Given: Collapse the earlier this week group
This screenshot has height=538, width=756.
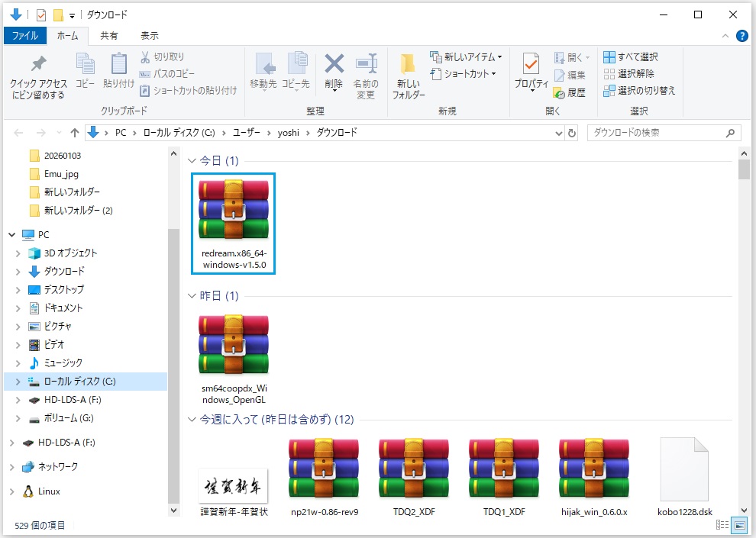Looking at the screenshot, I should (192, 420).
